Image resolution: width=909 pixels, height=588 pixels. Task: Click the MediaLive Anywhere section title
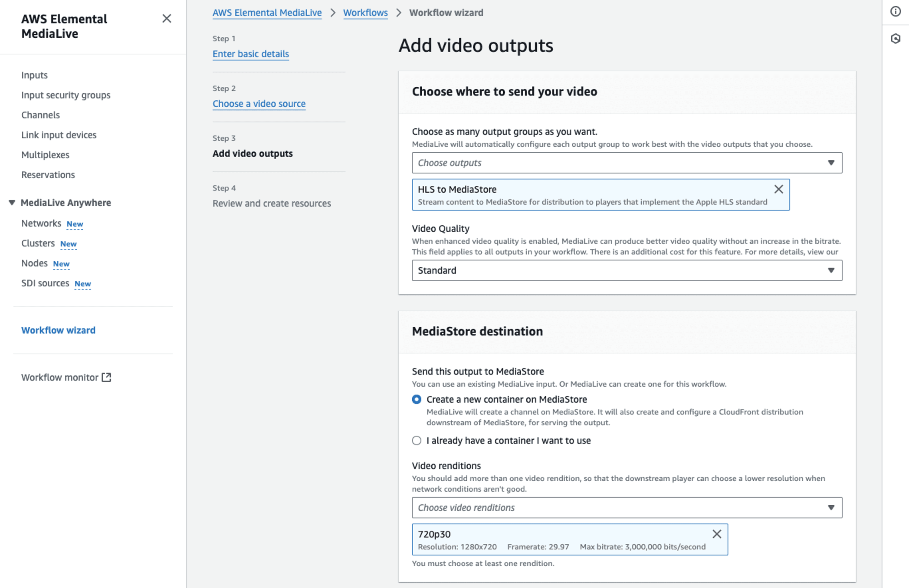pyautogui.click(x=66, y=203)
